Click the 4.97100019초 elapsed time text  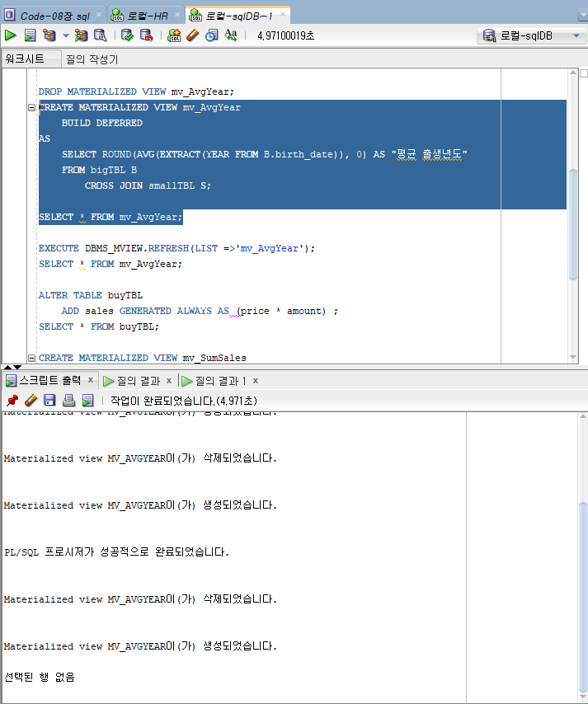[x=285, y=35]
